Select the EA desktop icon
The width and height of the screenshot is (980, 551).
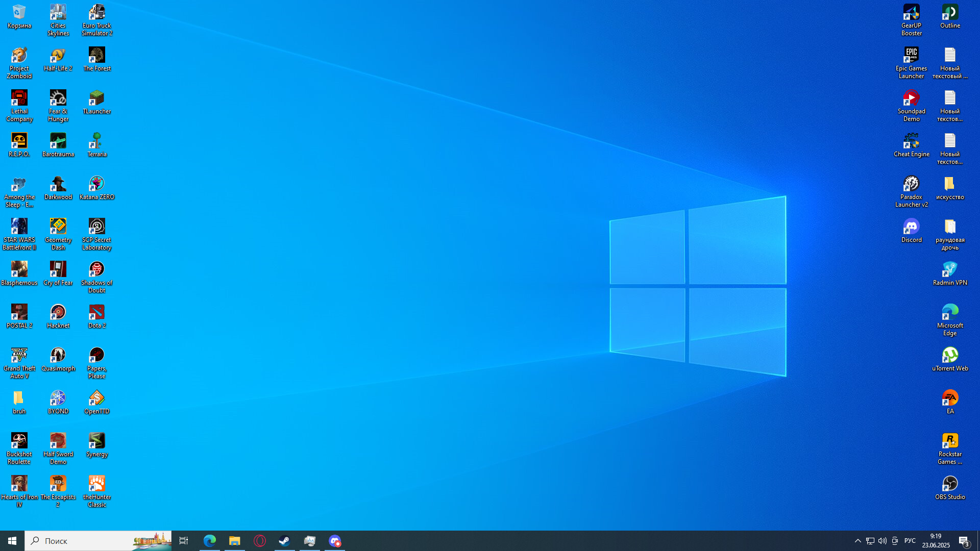(950, 403)
